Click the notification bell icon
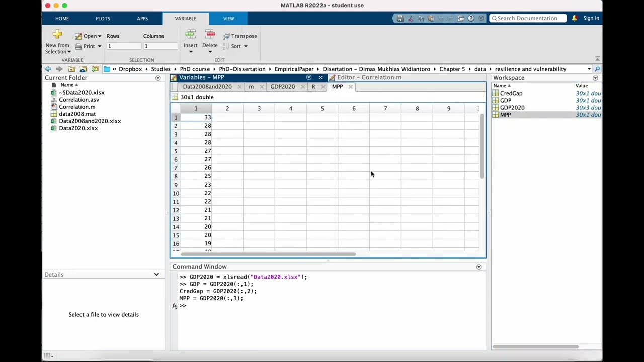The height and width of the screenshot is (362, 644). [574, 18]
